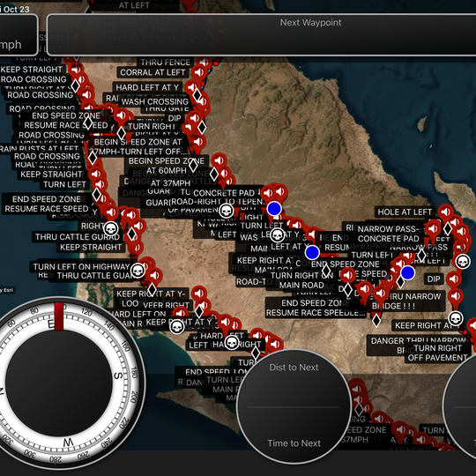This screenshot has width=476, height=476.
Task: Click skull icon at end of OF PAVAMEN label
Action: coord(227,211)
